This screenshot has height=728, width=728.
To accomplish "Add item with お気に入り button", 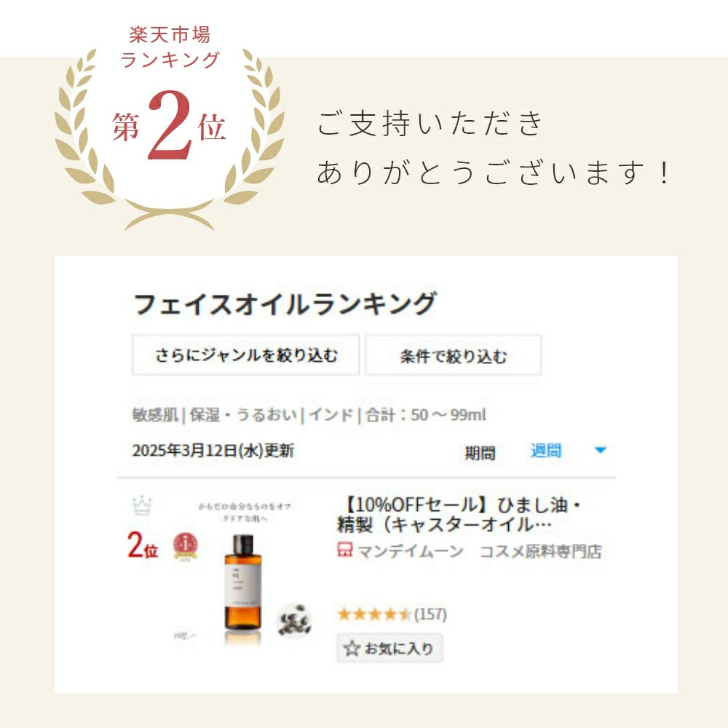I will [389, 648].
